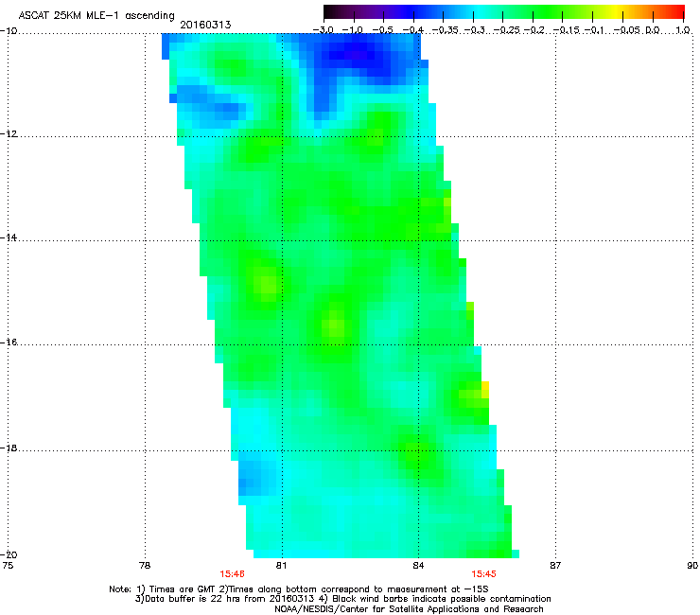Click the -18 latitude axis label
This screenshot has width=700, height=615.
point(9,448)
